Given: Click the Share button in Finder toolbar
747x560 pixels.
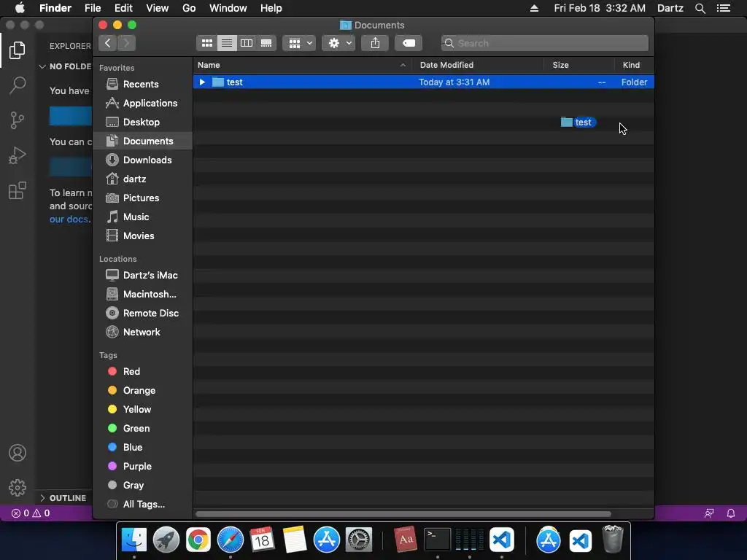Looking at the screenshot, I should point(376,43).
